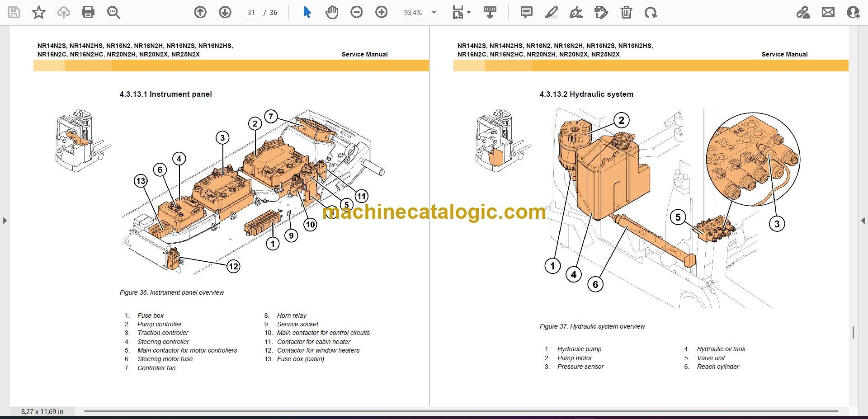Image resolution: width=868 pixels, height=419 pixels.
Task: Click the vertical scrollbar thumb
Action: tap(853, 333)
